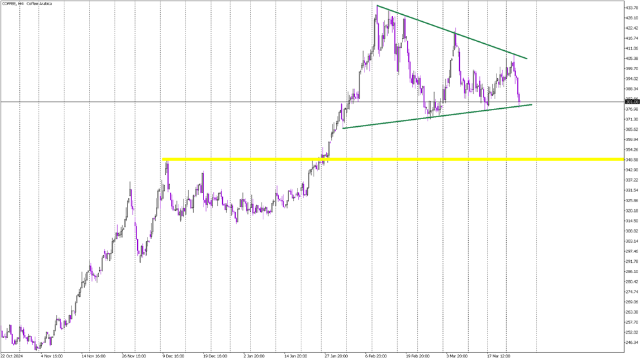Click the 19 Feb 20:00 date label
Image resolution: width=644 pixels, height=360 pixels.
418,356
